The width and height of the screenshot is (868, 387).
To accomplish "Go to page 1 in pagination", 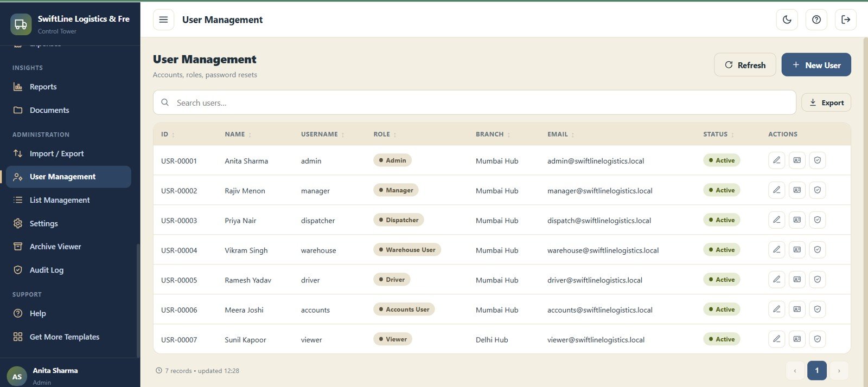I will 817,371.
